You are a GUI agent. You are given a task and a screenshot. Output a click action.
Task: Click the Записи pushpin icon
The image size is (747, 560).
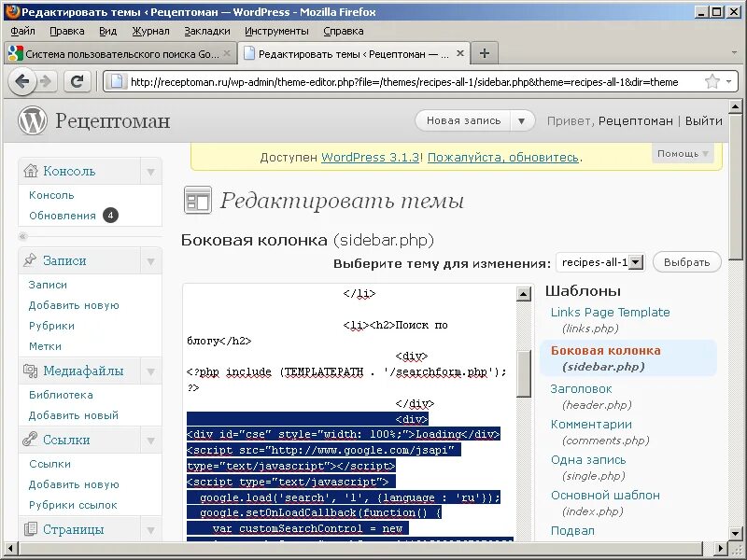30,260
